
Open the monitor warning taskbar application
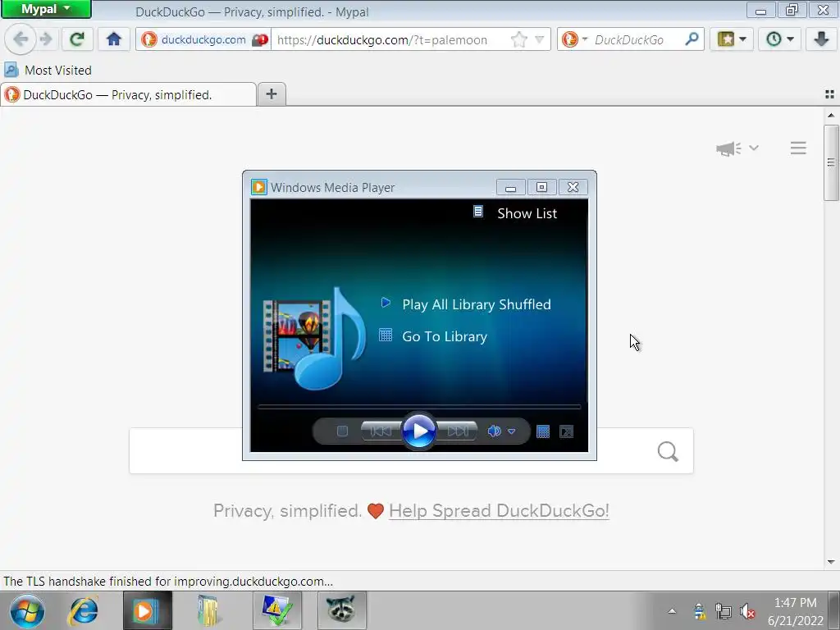coord(277,610)
